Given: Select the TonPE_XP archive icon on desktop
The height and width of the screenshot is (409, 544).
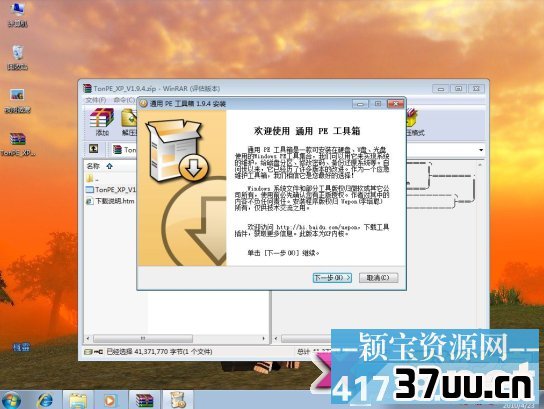Looking at the screenshot, I should tap(17, 144).
